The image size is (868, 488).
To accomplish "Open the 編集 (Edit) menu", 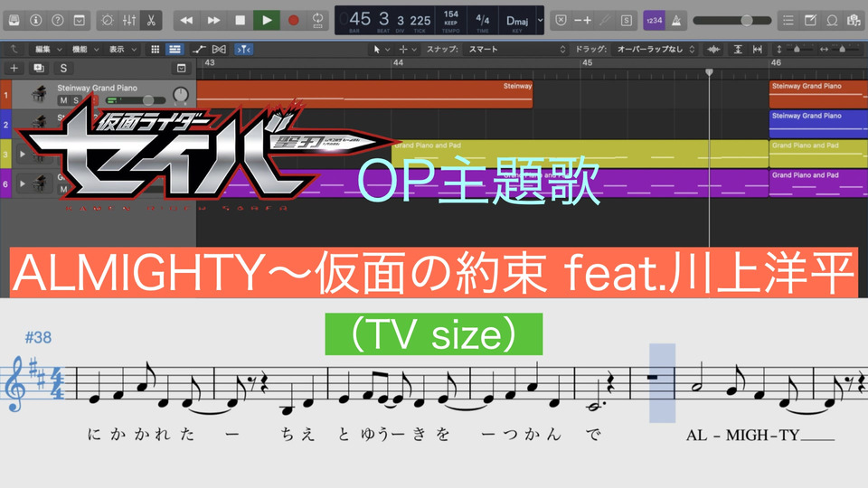I will 48,49.
